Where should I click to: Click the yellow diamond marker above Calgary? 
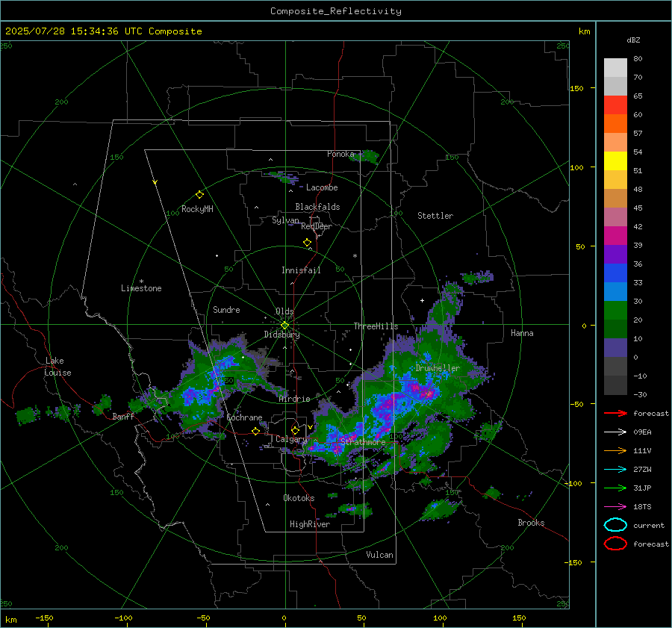[x=295, y=430]
